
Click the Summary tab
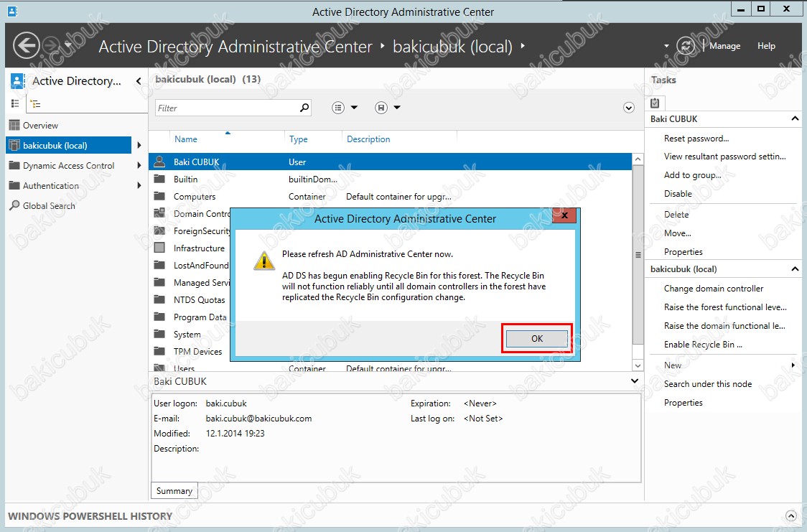tap(174, 491)
